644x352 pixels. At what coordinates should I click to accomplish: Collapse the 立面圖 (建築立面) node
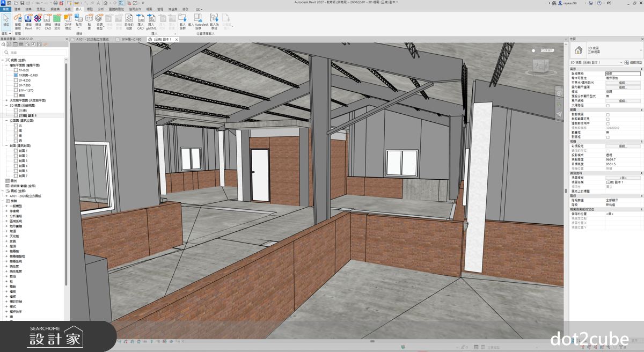6,121
